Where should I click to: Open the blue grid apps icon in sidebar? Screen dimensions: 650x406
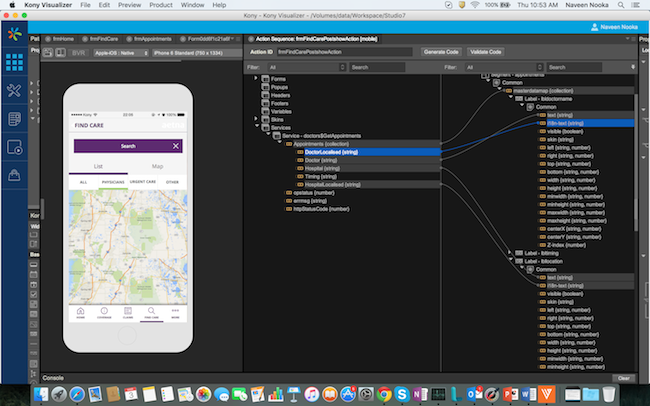coord(15,63)
